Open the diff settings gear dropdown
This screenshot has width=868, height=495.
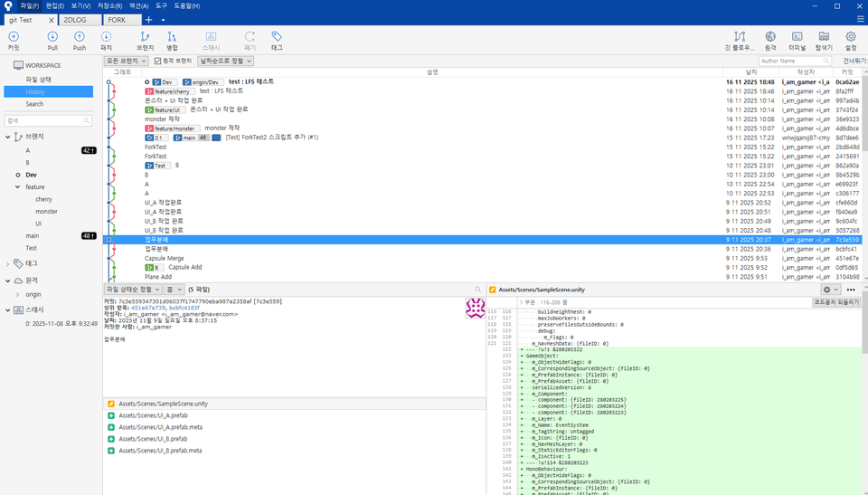coord(830,290)
